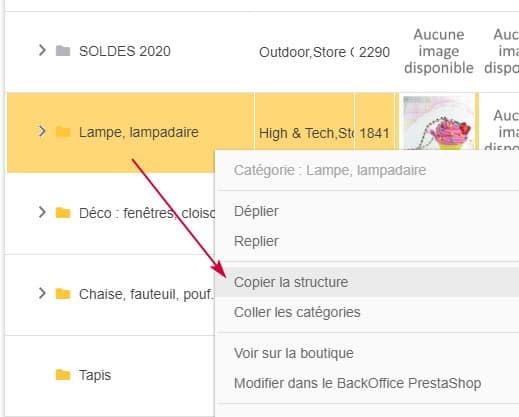Click the Outdoor,Store shop cell

[x=306, y=52]
